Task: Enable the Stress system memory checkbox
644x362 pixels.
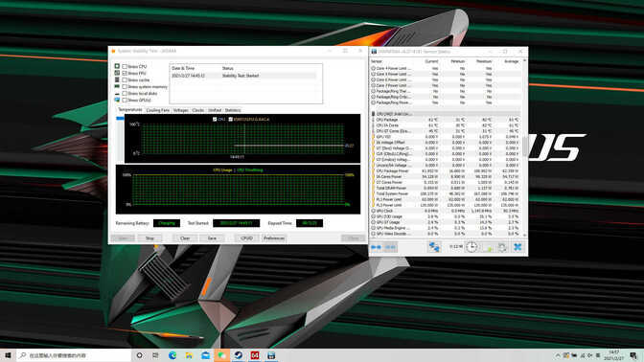Action: click(x=125, y=86)
